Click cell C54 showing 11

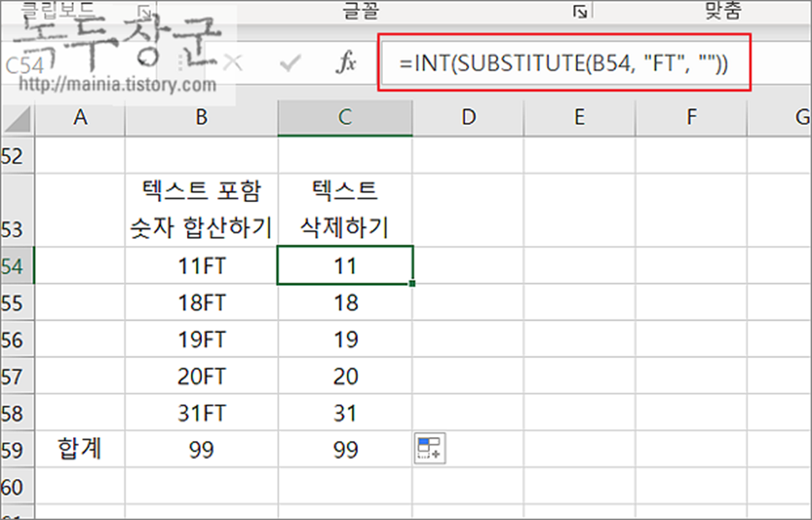(x=345, y=266)
